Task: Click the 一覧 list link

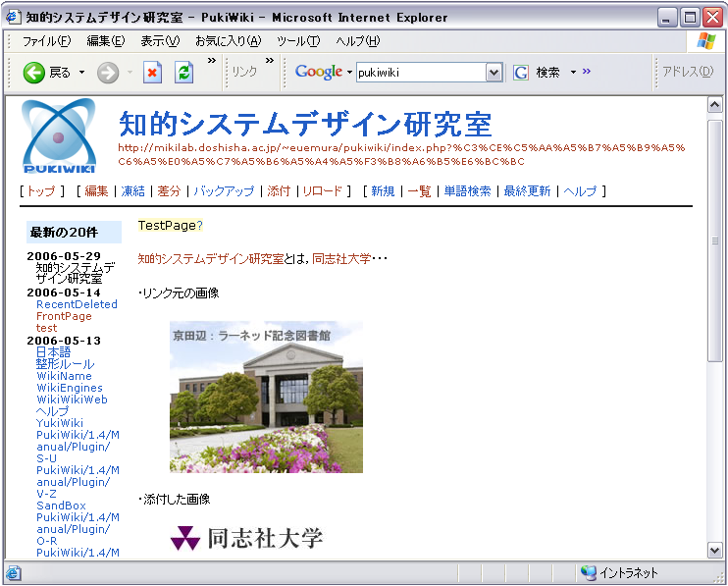Action: click(419, 190)
